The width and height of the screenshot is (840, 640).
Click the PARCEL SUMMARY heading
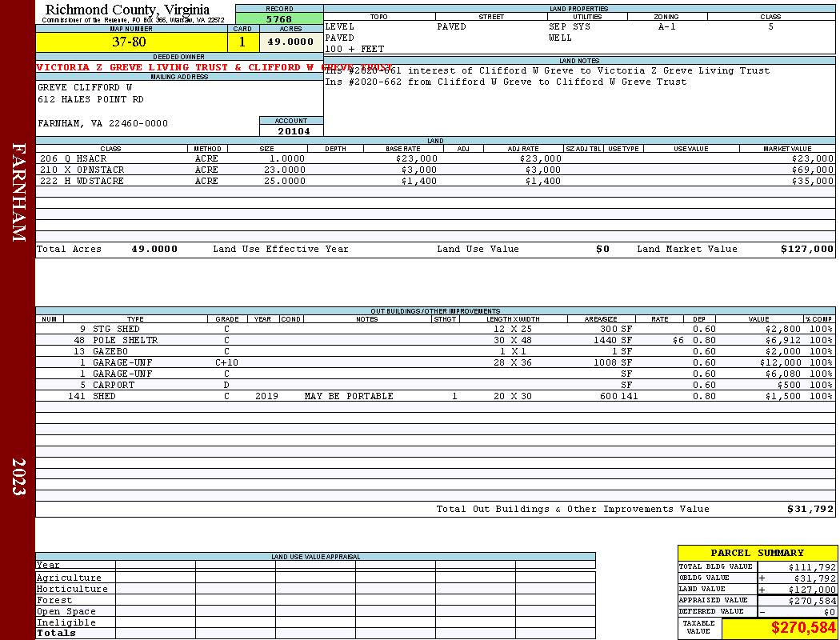point(757,553)
